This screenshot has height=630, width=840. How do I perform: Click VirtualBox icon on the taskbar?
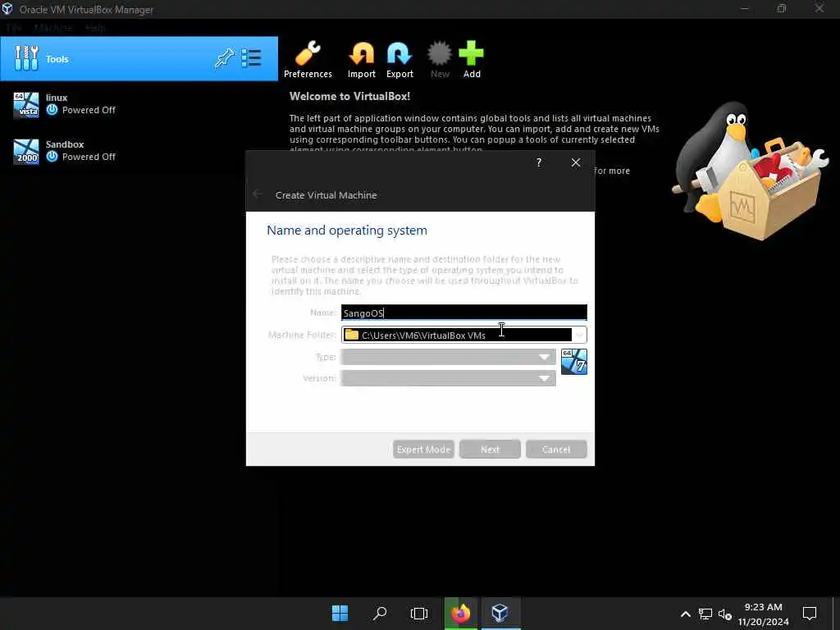[x=500, y=613]
